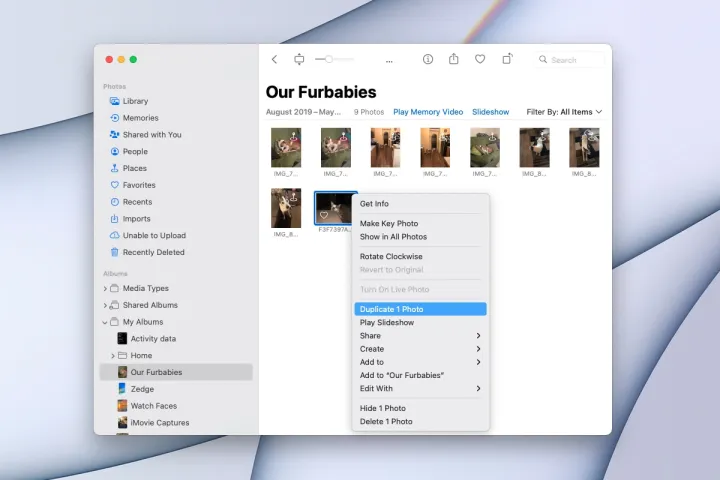Click the aspect ratio toggle icon in toolbar
Screen dimensions: 720x480
click(299, 59)
